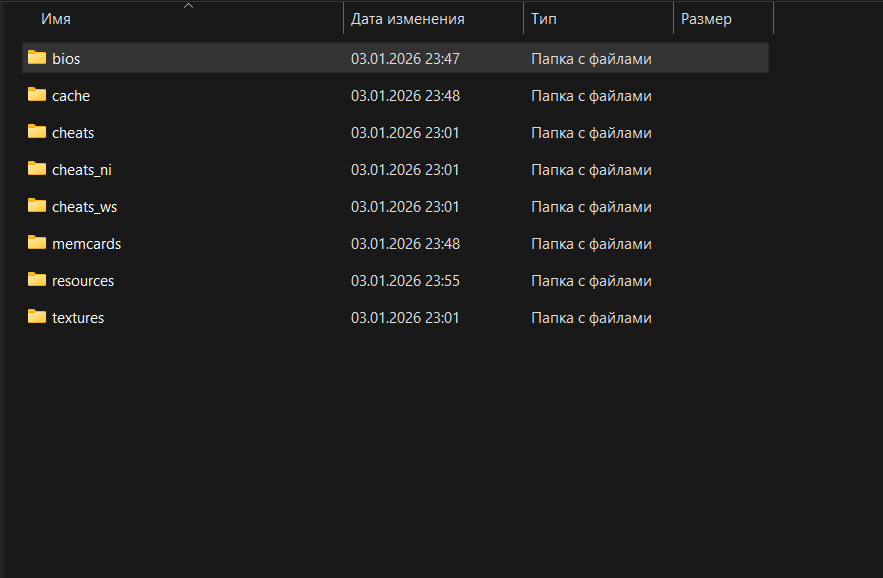The width and height of the screenshot is (883, 578).
Task: Click the Размер column header
Action: [706, 19]
